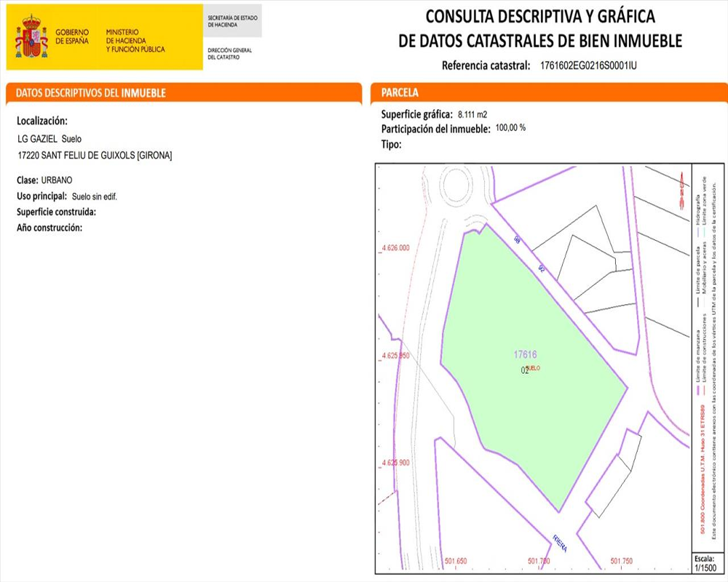
Task: Click the 'Escala: 1/1500' box
Action: point(704,563)
